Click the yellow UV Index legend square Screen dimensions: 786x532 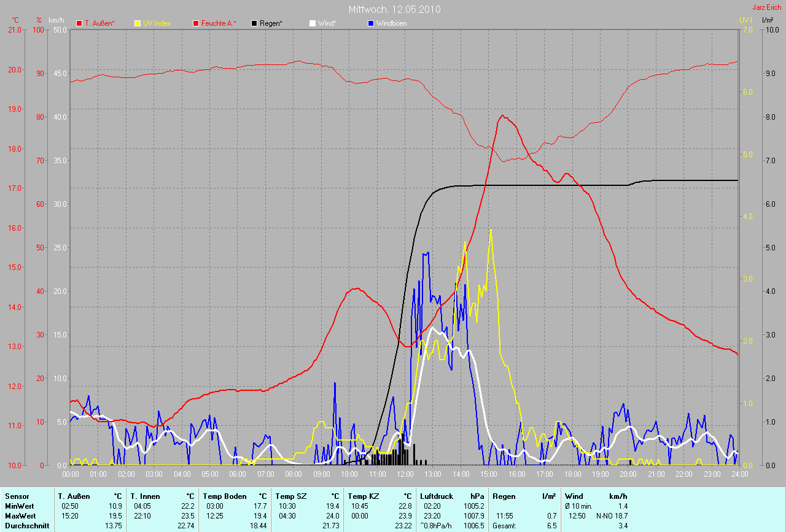(x=138, y=23)
